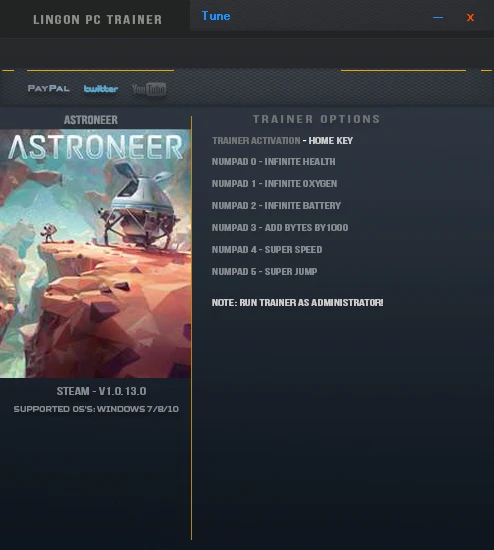Select Numpad 5 - Super Jump option
494x550 pixels.
pos(265,271)
